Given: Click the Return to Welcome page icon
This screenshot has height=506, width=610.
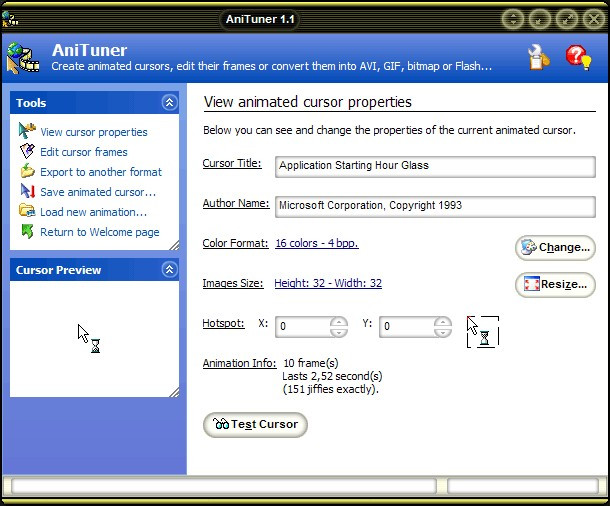Looking at the screenshot, I should click(x=27, y=231).
